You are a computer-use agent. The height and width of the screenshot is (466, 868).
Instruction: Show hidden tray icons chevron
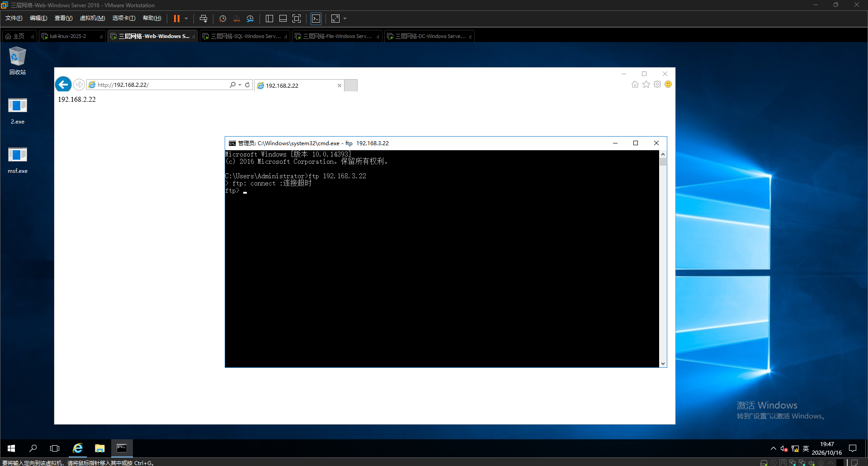774,448
